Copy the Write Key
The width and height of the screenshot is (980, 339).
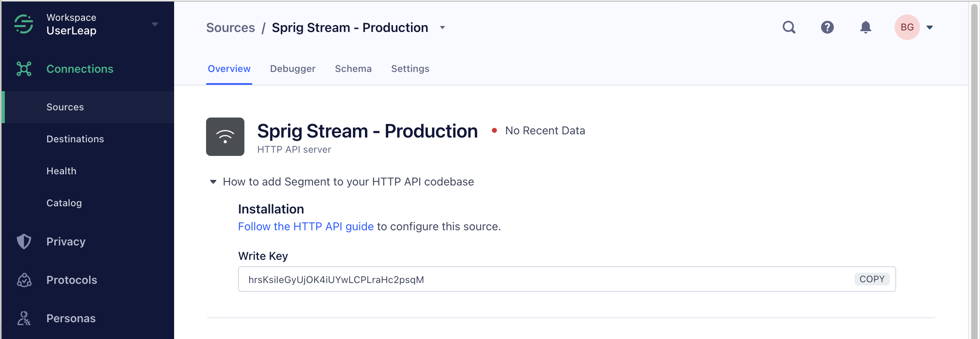[x=872, y=279]
